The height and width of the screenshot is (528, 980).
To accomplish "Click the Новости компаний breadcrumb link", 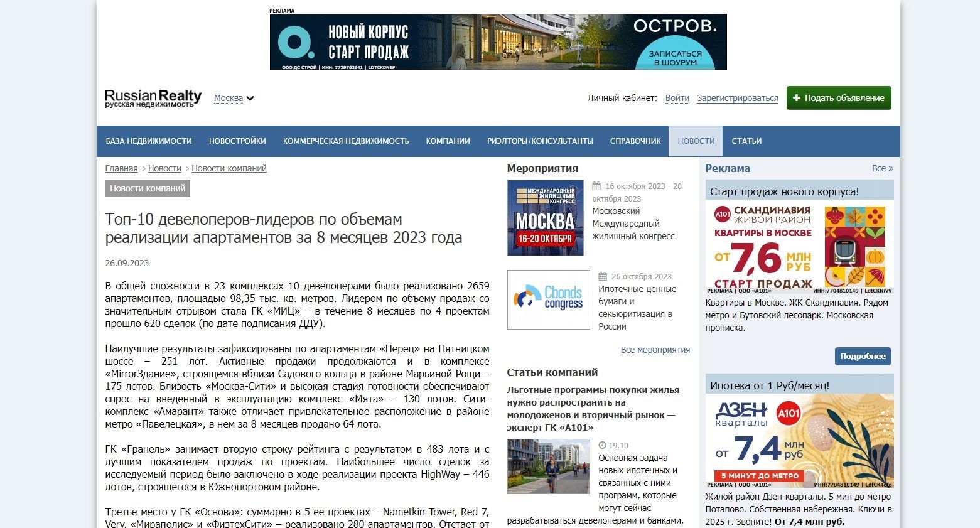I will (x=229, y=168).
